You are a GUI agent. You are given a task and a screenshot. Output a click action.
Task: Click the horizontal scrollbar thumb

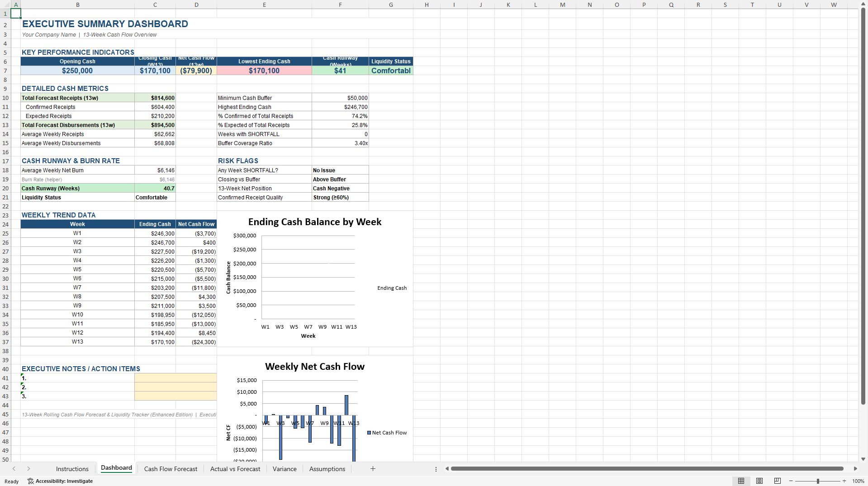647,469
